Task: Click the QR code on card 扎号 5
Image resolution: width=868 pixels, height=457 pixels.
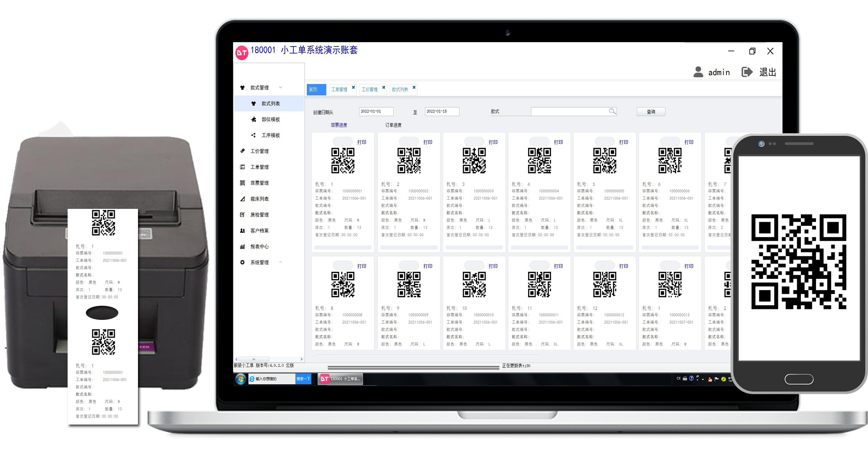Action: point(605,161)
